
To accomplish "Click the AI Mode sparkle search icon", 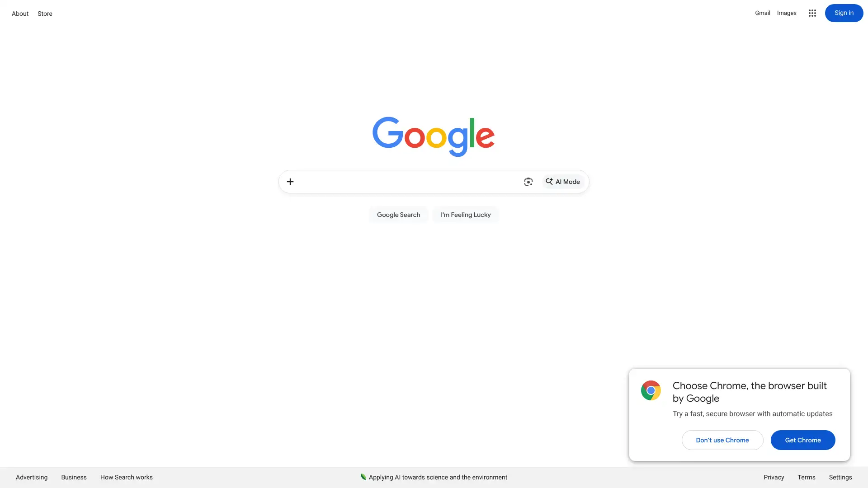I will pos(549,182).
